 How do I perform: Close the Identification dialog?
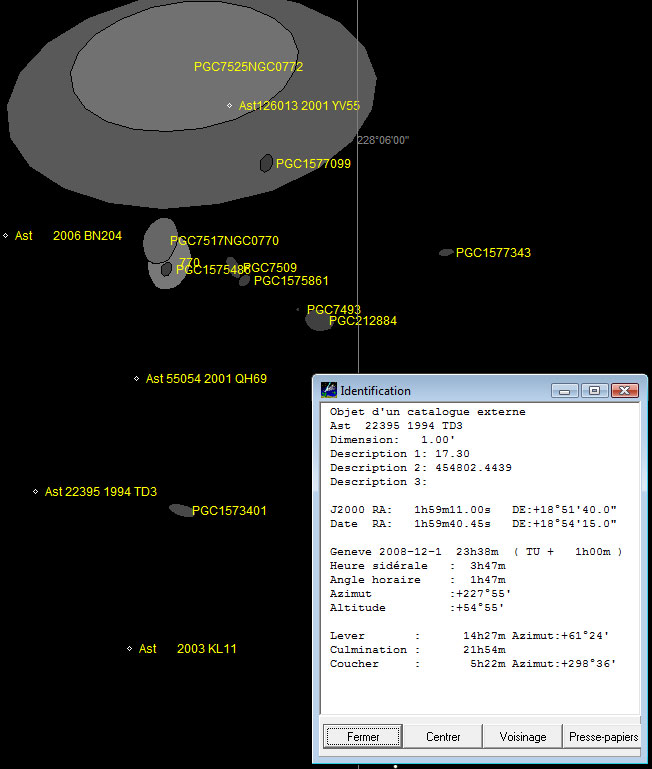(624, 390)
